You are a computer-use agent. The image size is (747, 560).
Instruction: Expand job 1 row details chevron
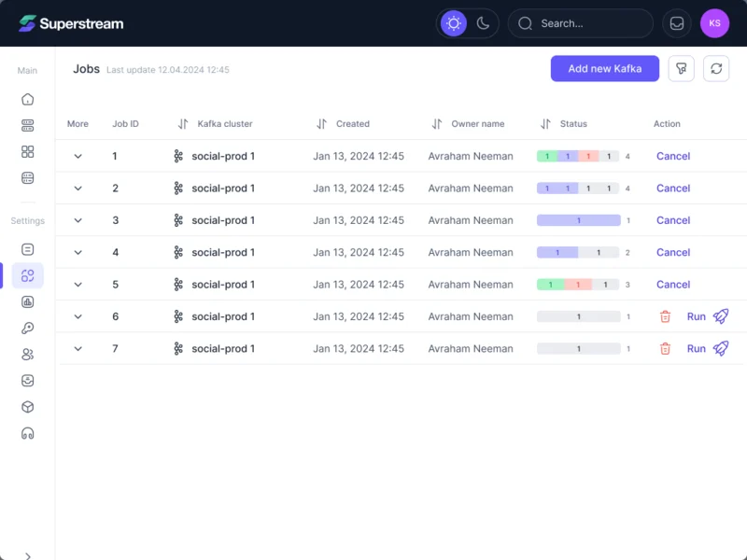pos(78,156)
